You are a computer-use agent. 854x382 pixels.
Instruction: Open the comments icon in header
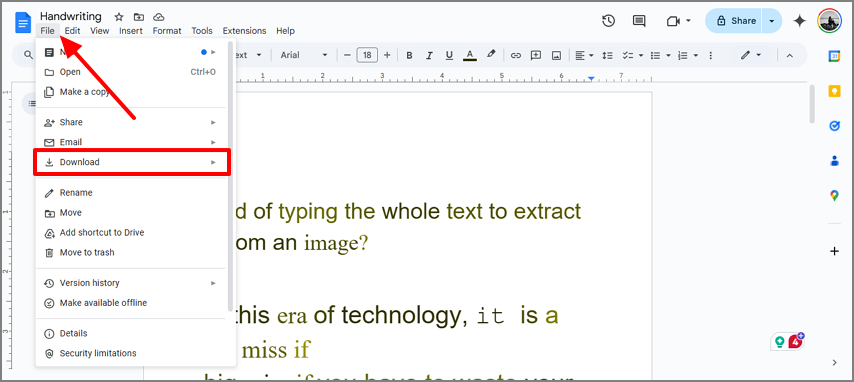click(x=639, y=21)
